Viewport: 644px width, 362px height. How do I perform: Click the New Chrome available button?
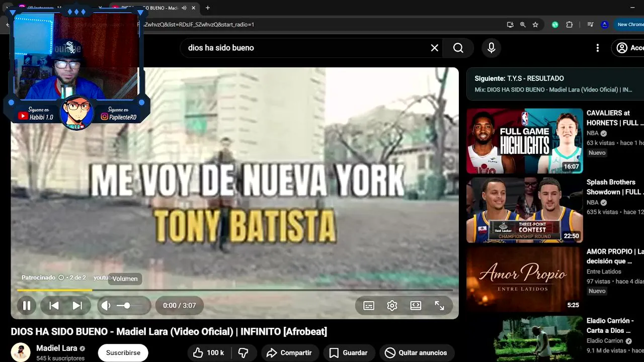coord(630,24)
